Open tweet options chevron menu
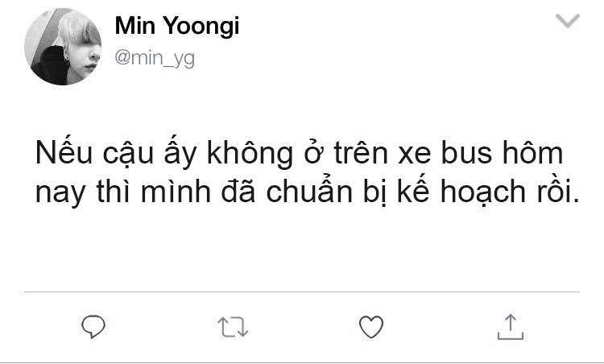Image resolution: width=604 pixels, height=364 pixels. coord(568,21)
